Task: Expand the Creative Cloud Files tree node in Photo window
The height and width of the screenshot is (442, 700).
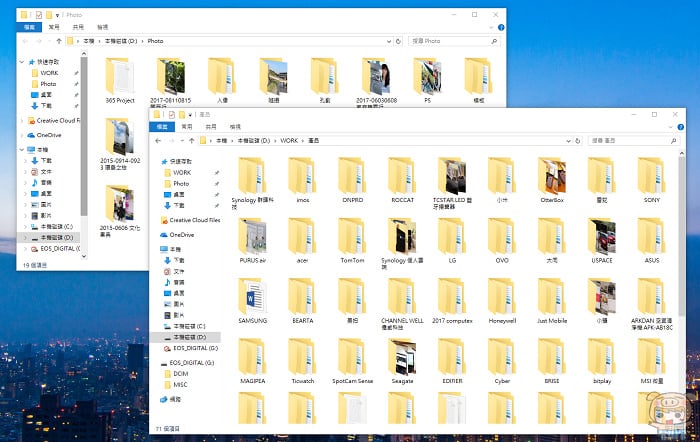Action: coord(22,121)
